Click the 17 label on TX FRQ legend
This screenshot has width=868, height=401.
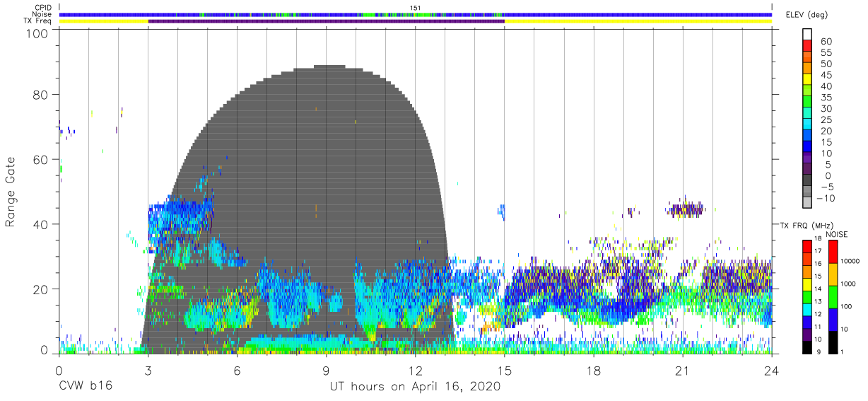pos(816,251)
